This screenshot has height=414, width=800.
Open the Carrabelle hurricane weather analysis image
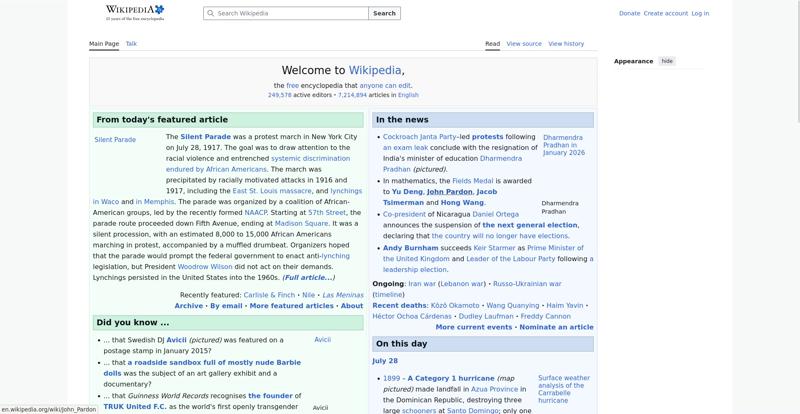pos(564,389)
